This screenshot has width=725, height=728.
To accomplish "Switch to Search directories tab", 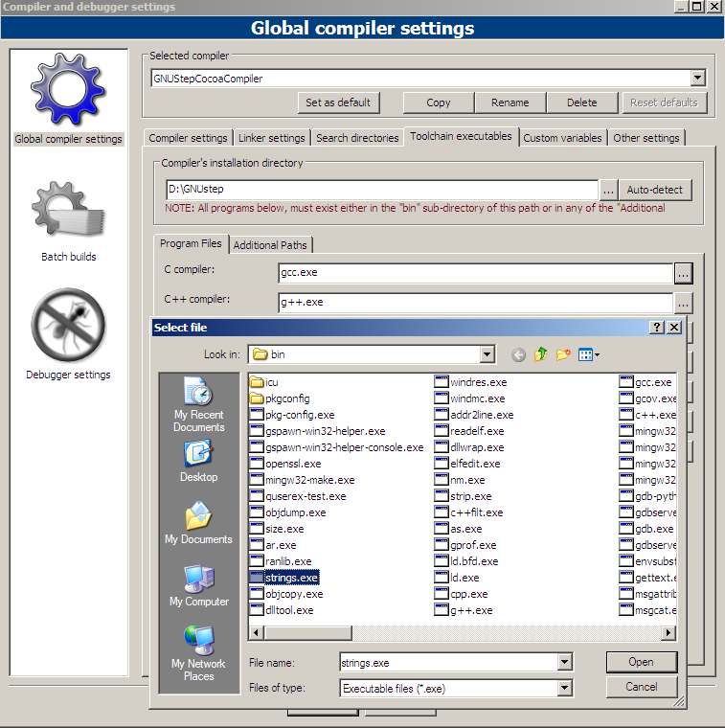I will coord(357,138).
